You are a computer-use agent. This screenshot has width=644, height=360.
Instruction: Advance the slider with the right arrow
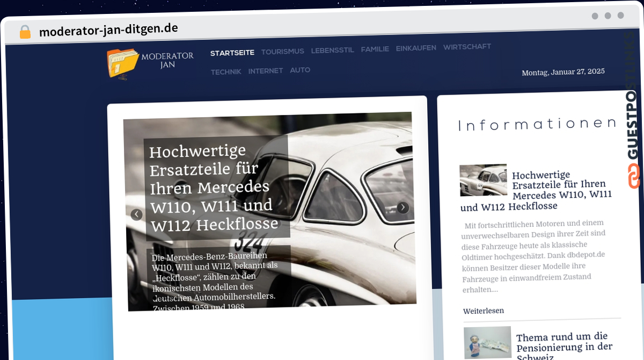coord(403,207)
